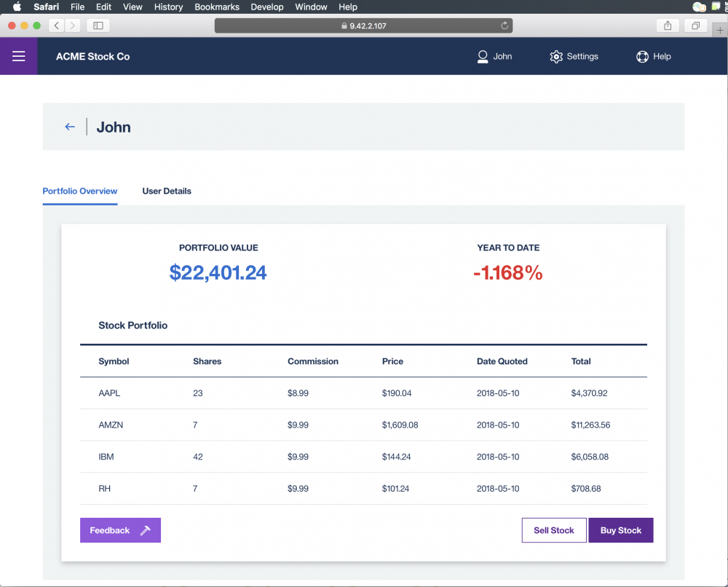Click the Sell Stock button
The image size is (728, 587).
(x=553, y=529)
